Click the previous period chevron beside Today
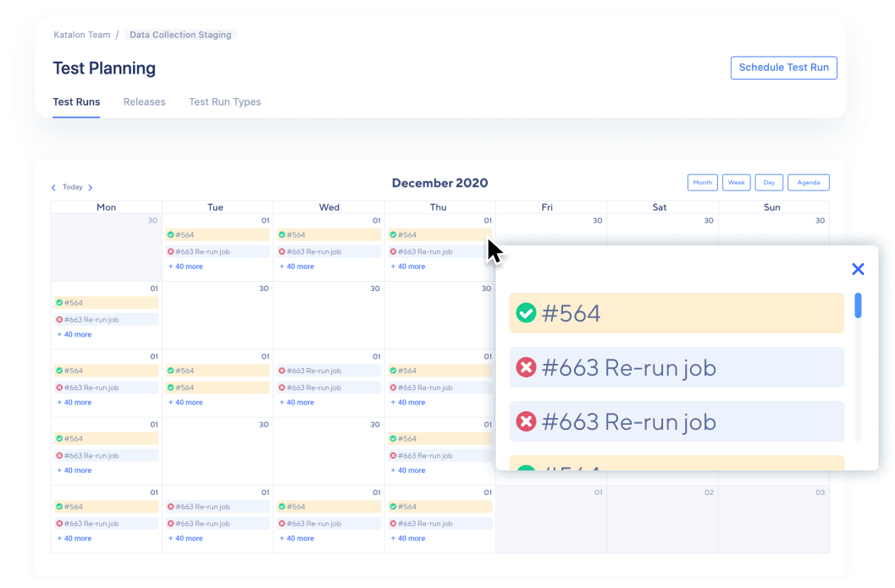The image size is (895, 588). (53, 187)
